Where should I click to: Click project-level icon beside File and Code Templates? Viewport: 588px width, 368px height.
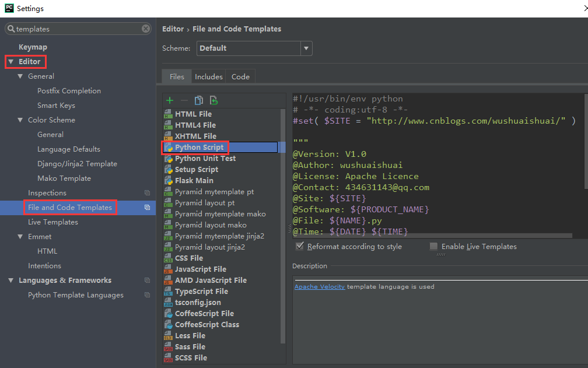pos(148,207)
